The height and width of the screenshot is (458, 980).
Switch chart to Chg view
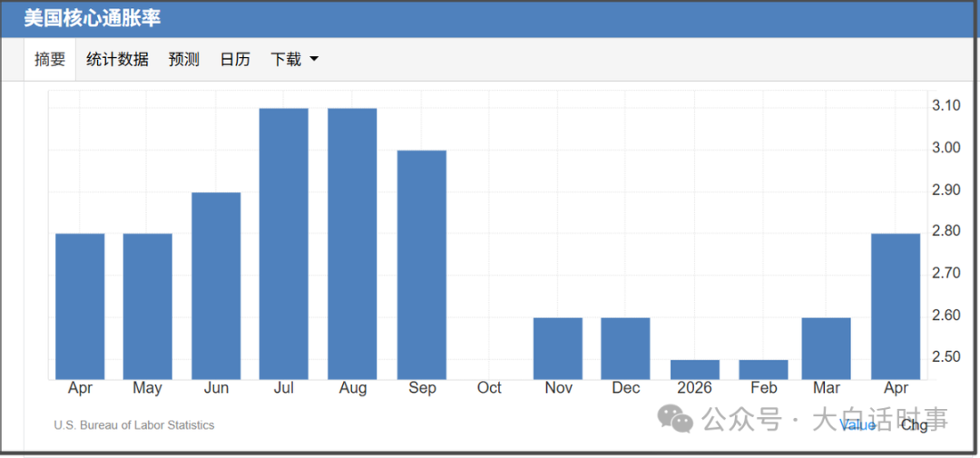pos(915,424)
